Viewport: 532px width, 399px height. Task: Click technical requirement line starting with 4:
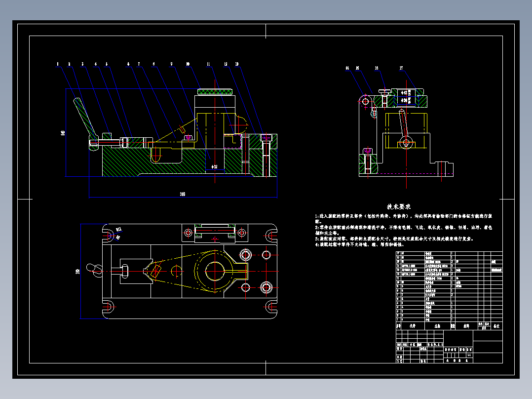(360, 244)
